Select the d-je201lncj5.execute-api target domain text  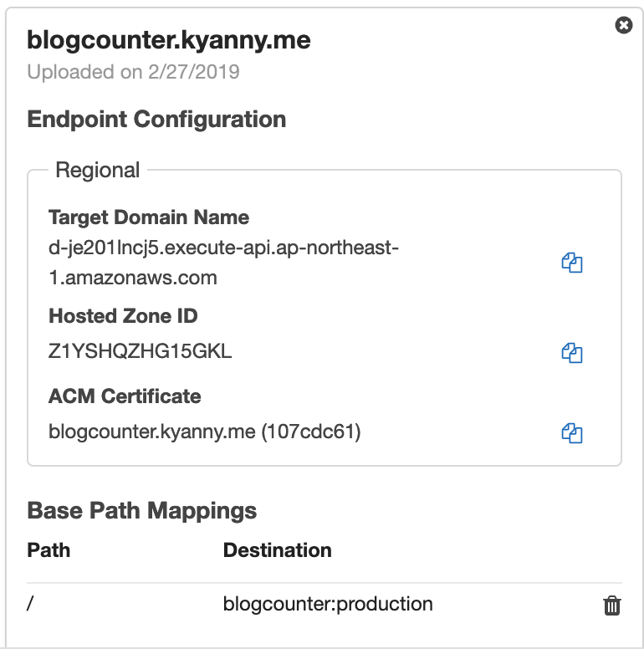(223, 263)
